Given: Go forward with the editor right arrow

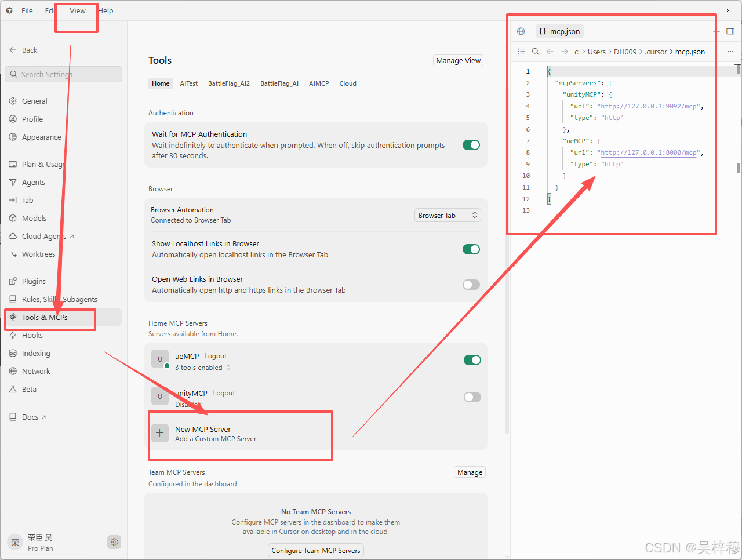Looking at the screenshot, I should point(565,52).
